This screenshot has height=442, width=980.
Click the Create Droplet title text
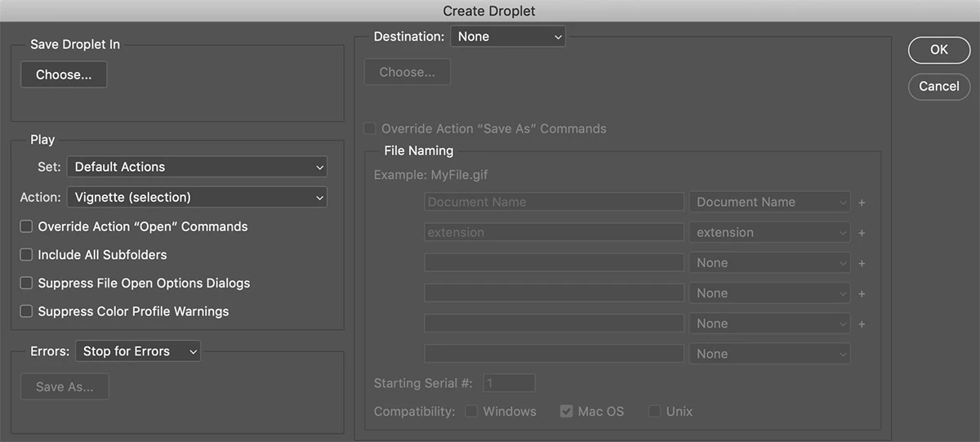[489, 11]
